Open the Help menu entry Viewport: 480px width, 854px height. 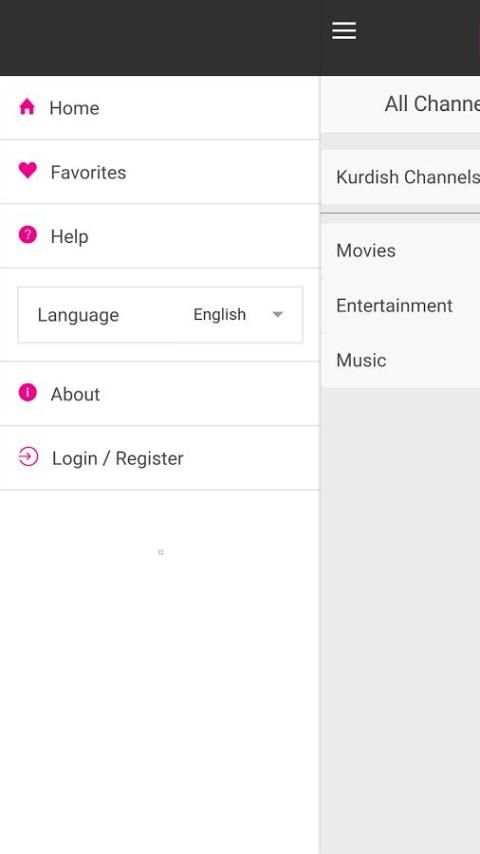coord(160,236)
